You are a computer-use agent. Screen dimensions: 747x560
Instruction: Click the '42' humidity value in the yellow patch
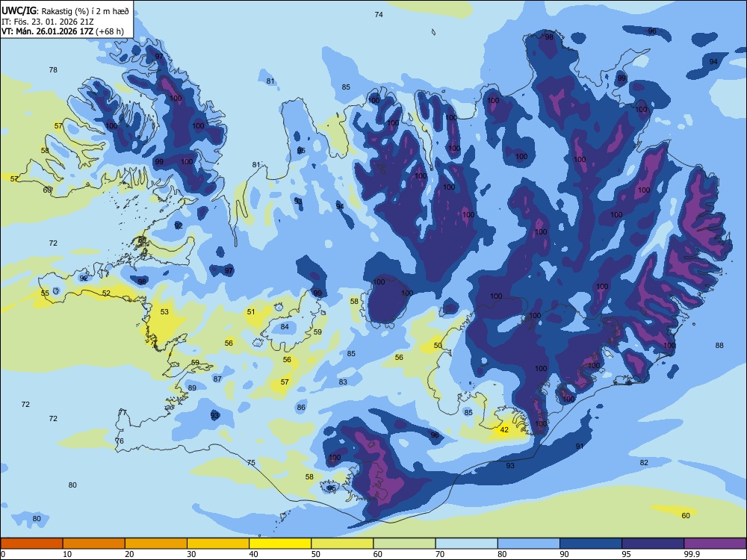pyautogui.click(x=504, y=430)
